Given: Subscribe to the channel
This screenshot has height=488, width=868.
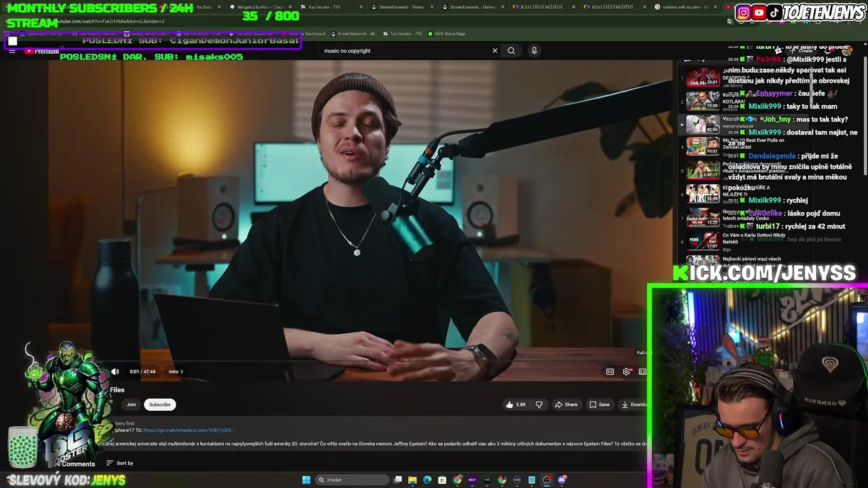Looking at the screenshot, I should pos(160,405).
